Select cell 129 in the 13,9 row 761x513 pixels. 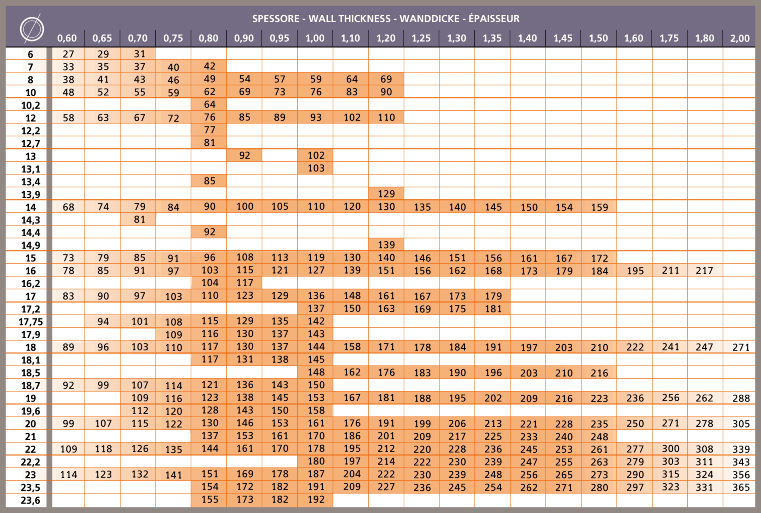(386, 193)
